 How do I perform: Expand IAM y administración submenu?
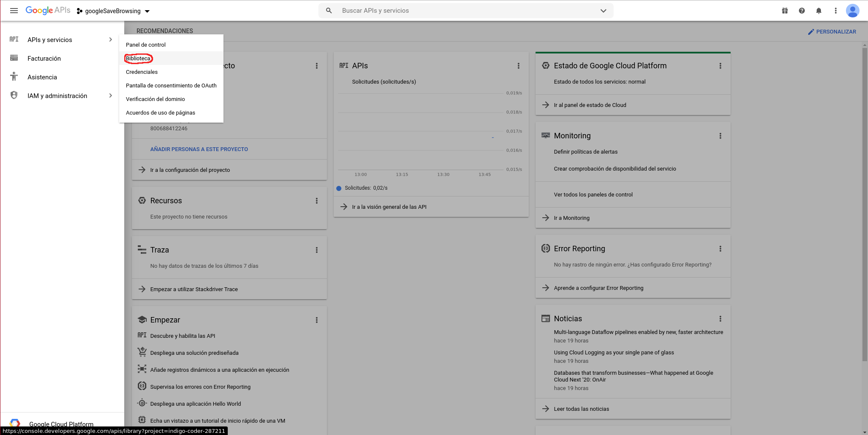[x=110, y=96]
